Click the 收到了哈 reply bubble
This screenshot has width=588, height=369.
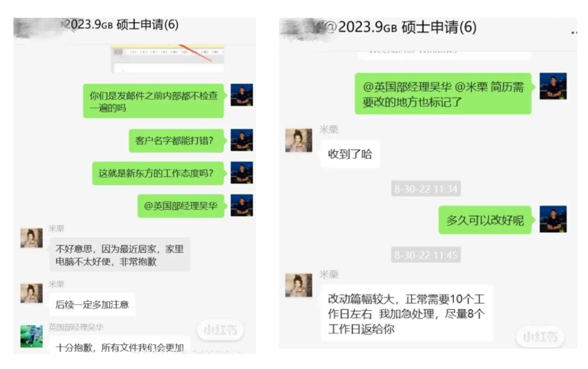(350, 154)
